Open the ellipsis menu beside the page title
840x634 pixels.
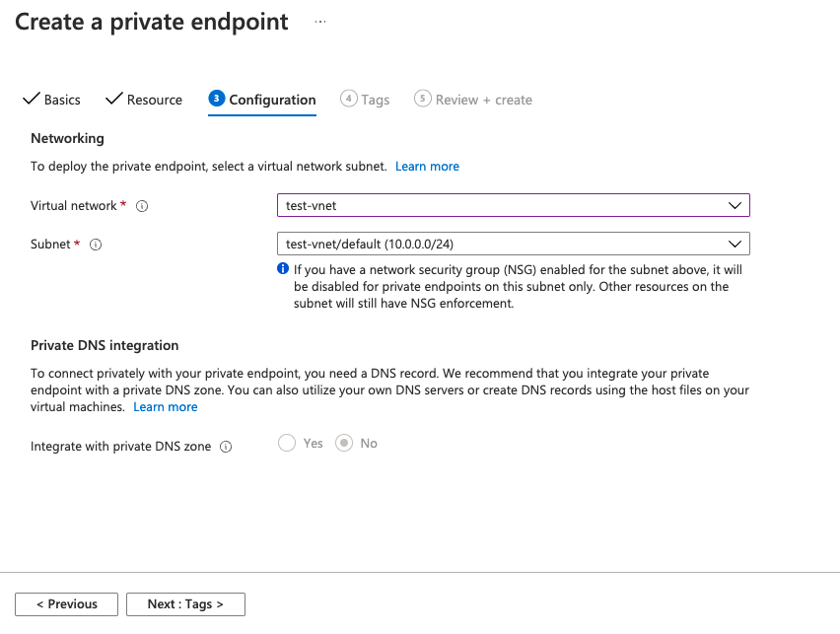coord(320,22)
